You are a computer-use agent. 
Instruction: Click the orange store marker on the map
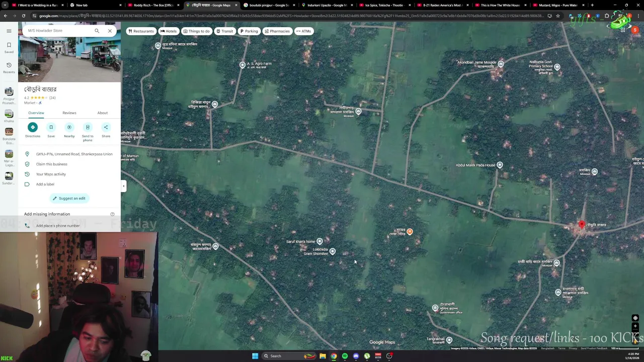[x=410, y=232]
